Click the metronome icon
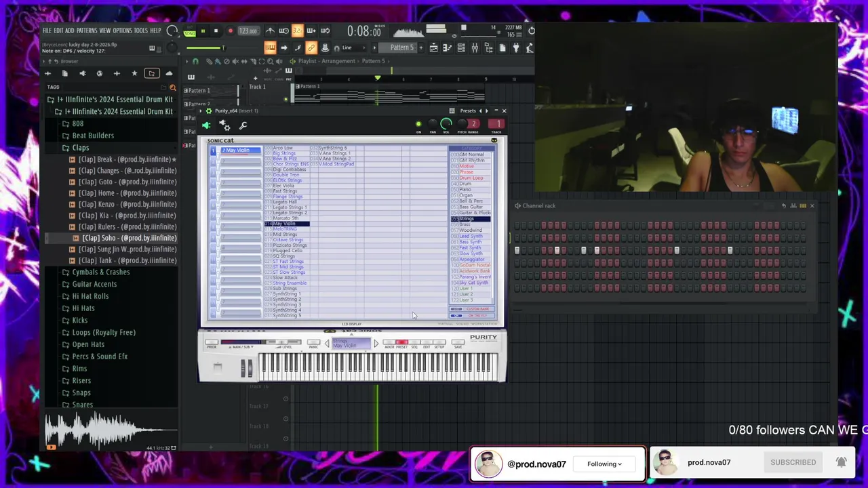868x488 pixels. 270,31
